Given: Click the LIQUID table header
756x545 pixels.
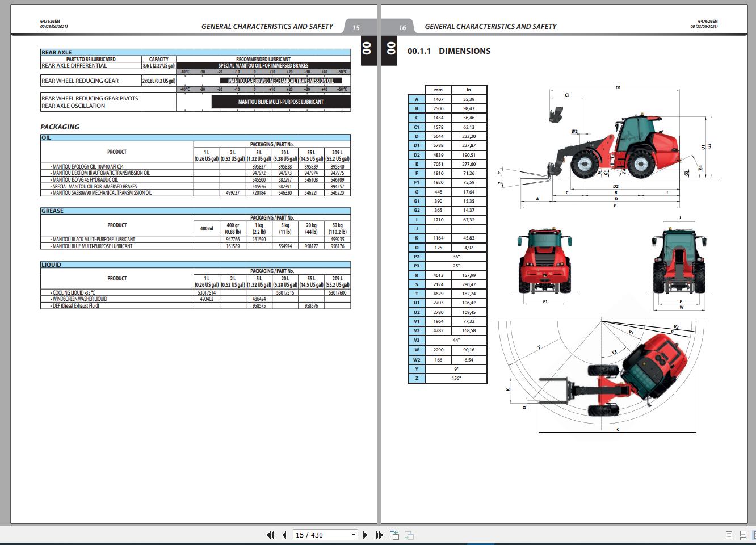Looking at the screenshot, I should click(195, 265).
